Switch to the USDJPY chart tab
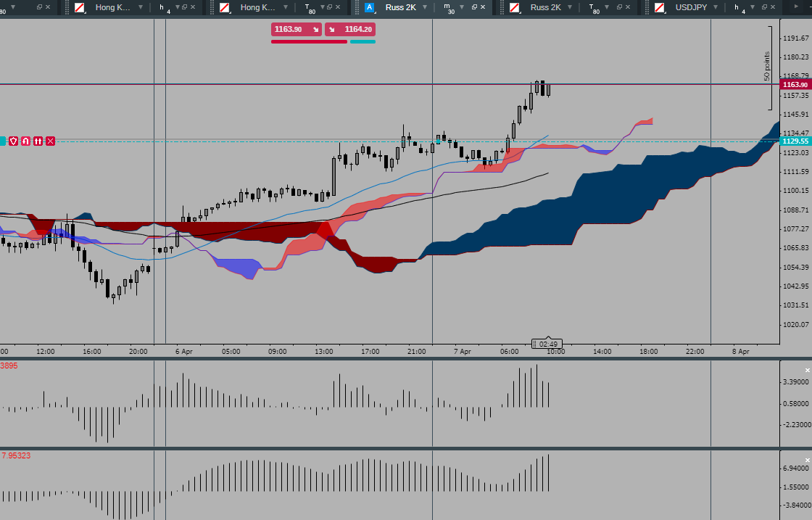This screenshot has height=520, width=812. point(691,7)
